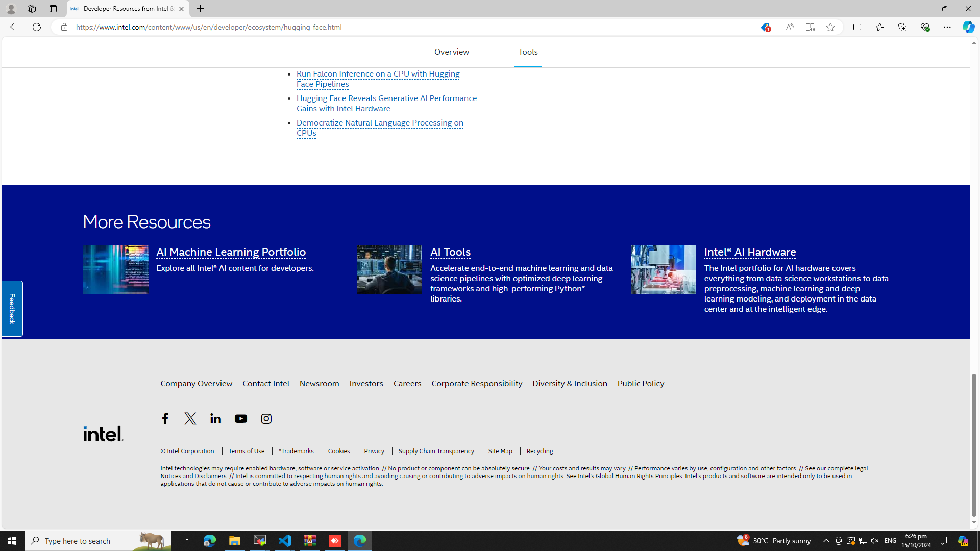Add this page to favorites star
980x551 pixels.
coord(830,27)
